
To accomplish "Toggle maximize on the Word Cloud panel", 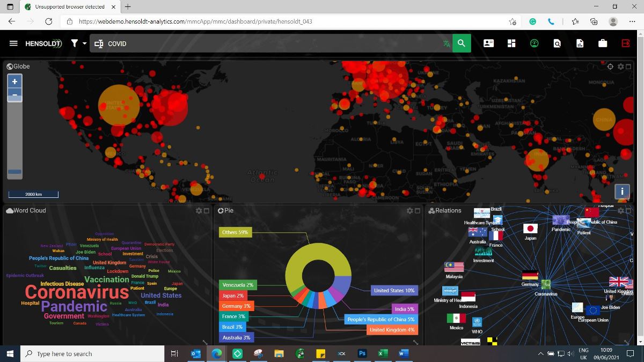I will point(207,211).
